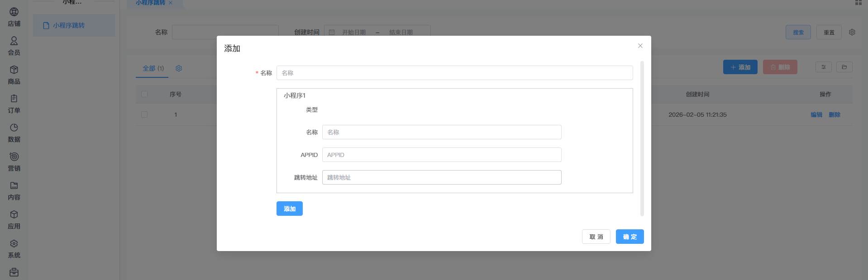Click the red 删除 button in toolbar
This screenshot has width=868, height=280.
(780, 67)
